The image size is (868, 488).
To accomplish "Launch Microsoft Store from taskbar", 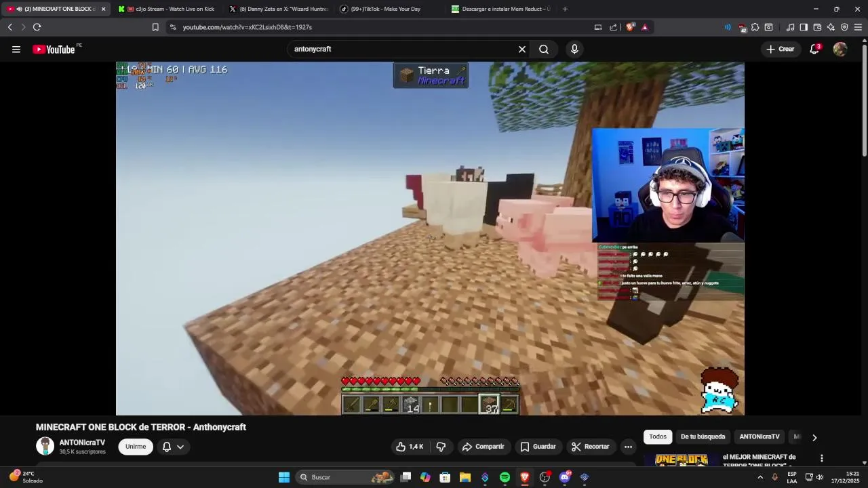I will pos(445,477).
